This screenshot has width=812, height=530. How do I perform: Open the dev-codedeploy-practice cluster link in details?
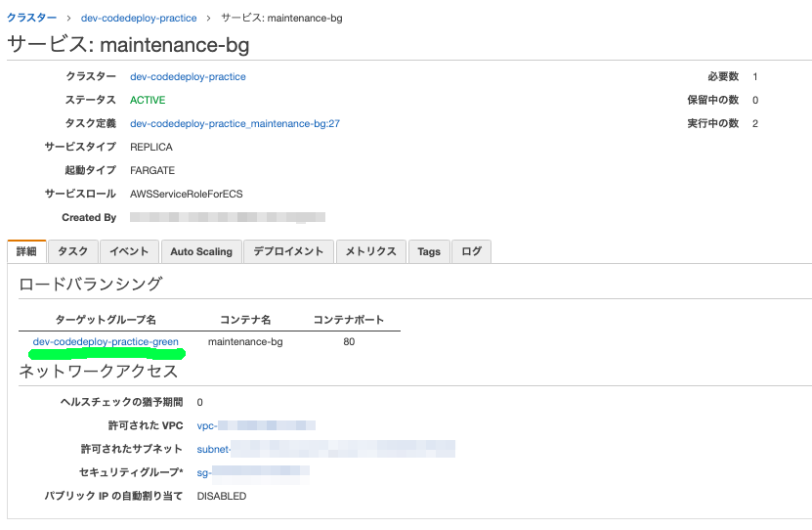[188, 76]
